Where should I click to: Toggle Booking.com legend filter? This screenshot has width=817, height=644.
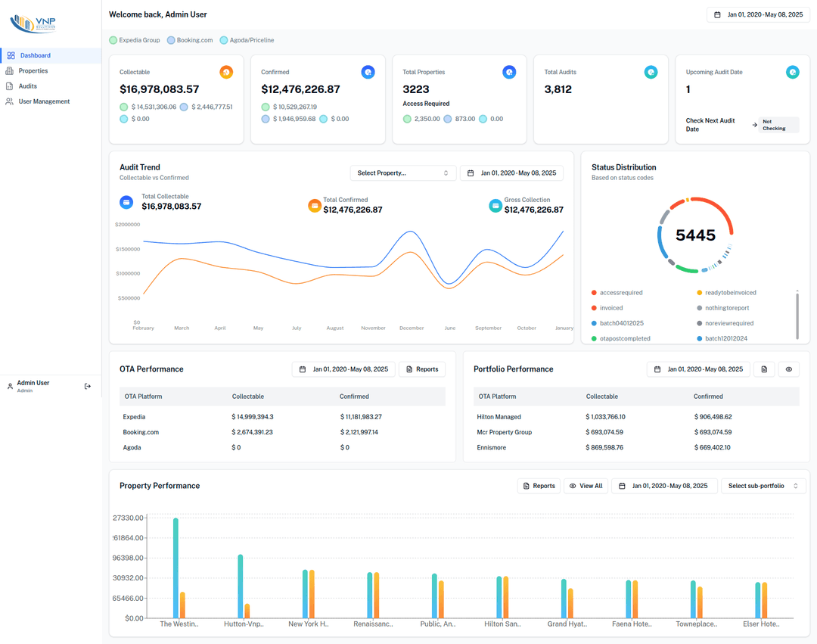click(190, 40)
